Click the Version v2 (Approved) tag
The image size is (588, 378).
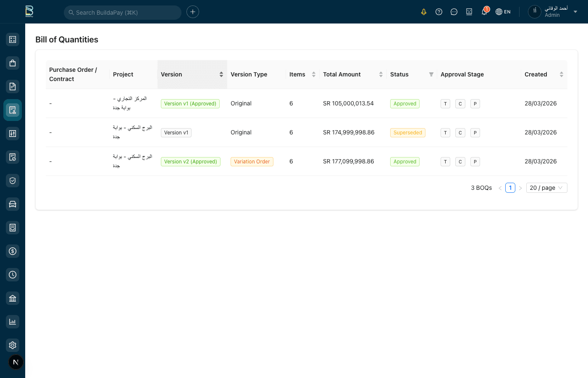click(x=191, y=162)
